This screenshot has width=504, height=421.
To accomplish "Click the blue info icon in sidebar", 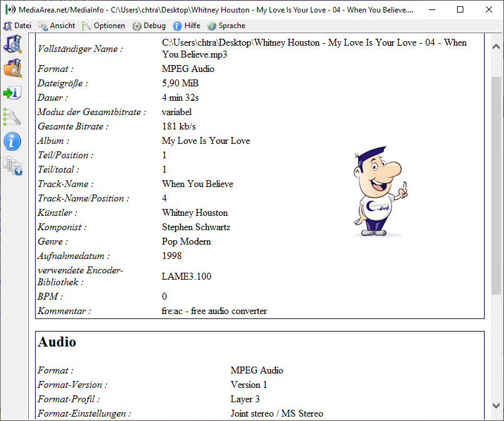I will coord(13,141).
